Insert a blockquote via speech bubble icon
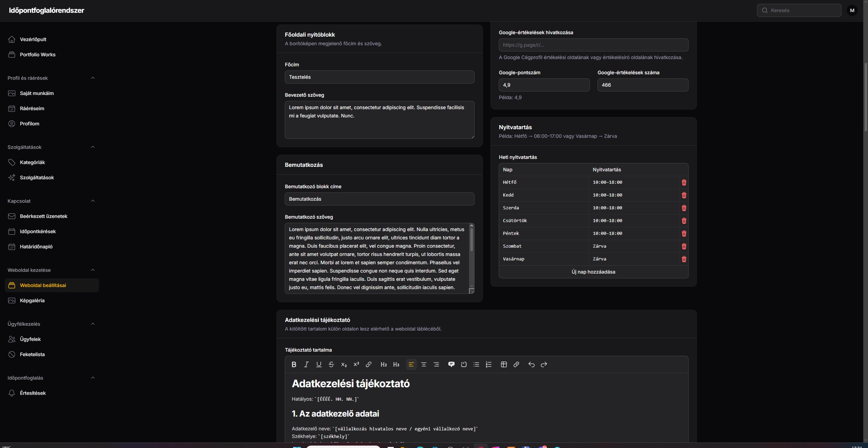The height and width of the screenshot is (448, 868). [451, 364]
